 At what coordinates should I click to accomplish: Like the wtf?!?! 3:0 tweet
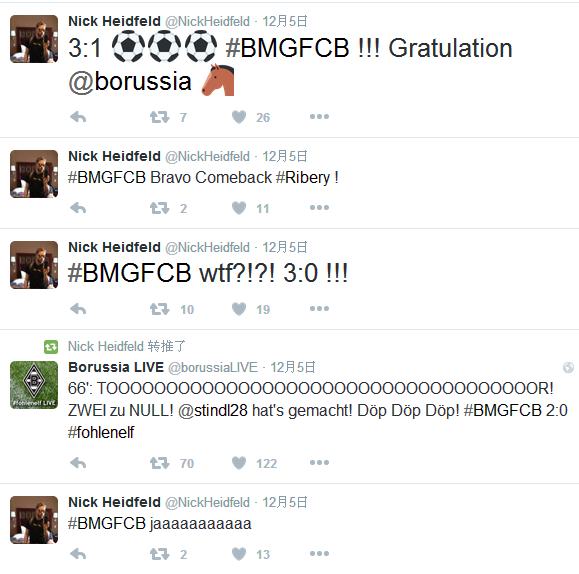(239, 309)
